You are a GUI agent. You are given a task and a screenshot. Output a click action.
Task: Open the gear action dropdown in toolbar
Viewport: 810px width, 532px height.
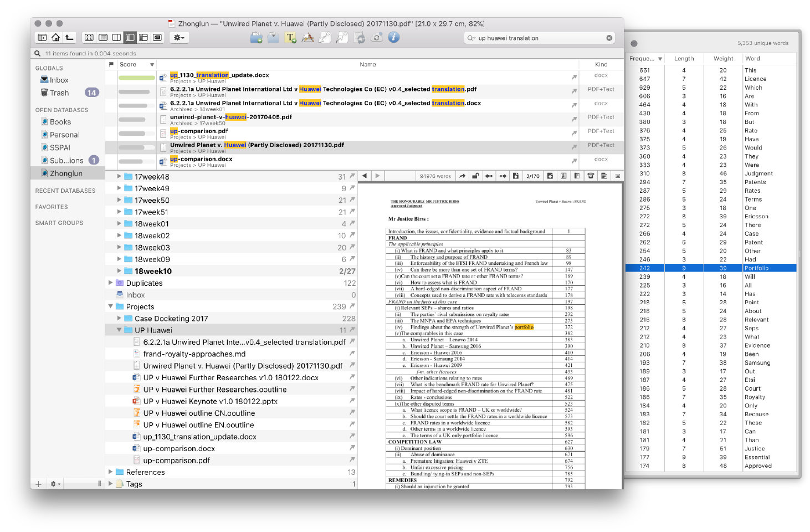[x=179, y=38]
